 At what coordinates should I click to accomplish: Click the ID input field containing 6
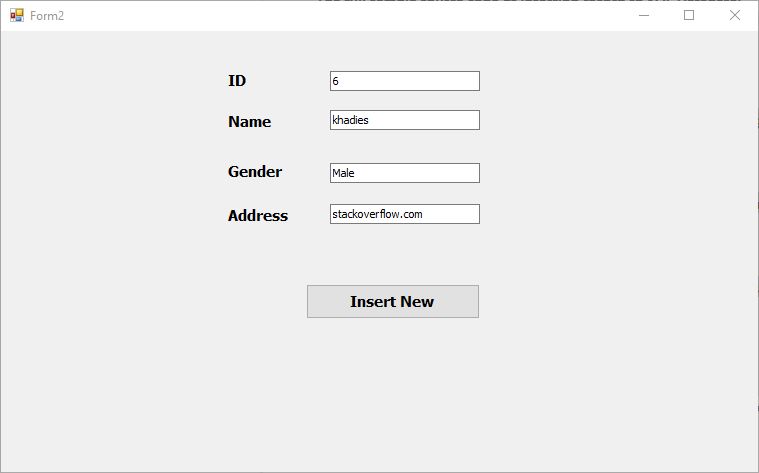(x=405, y=81)
